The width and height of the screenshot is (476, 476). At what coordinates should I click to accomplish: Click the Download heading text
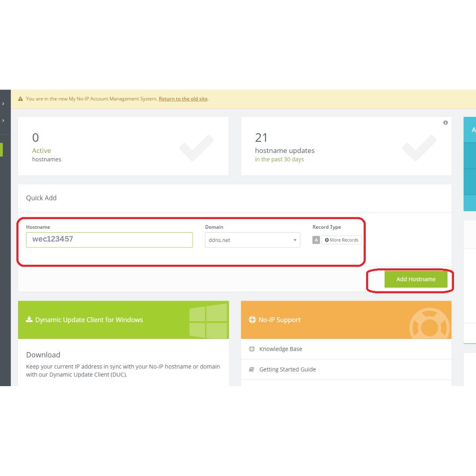click(43, 354)
